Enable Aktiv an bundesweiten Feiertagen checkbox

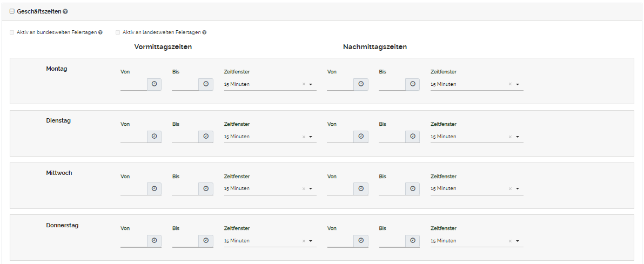12,32
